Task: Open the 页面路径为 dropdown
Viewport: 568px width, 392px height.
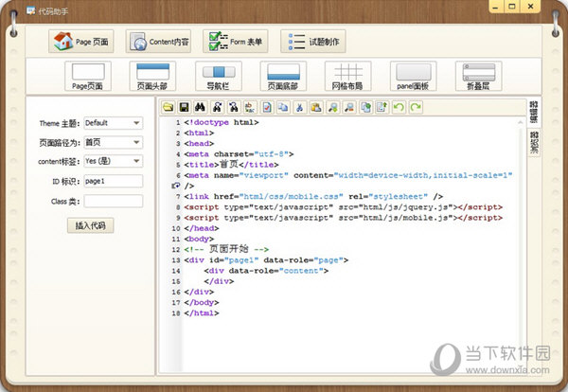Action: coord(114,142)
